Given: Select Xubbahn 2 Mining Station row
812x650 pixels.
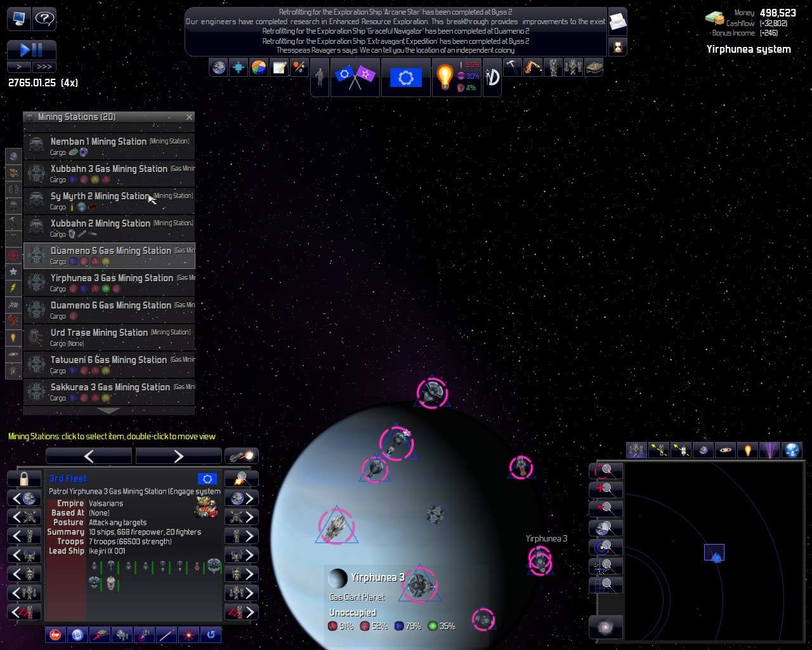Looking at the screenshot, I should click(109, 228).
